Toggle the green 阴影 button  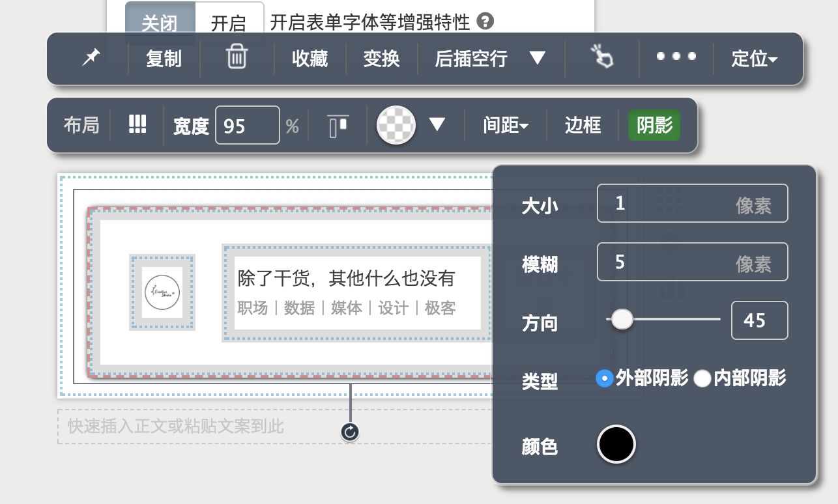point(654,124)
